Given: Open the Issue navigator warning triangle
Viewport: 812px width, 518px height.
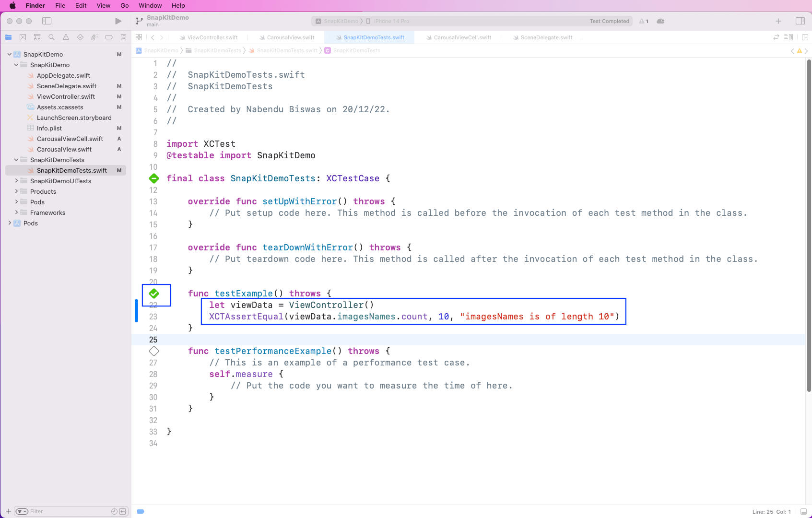Looking at the screenshot, I should [66, 37].
